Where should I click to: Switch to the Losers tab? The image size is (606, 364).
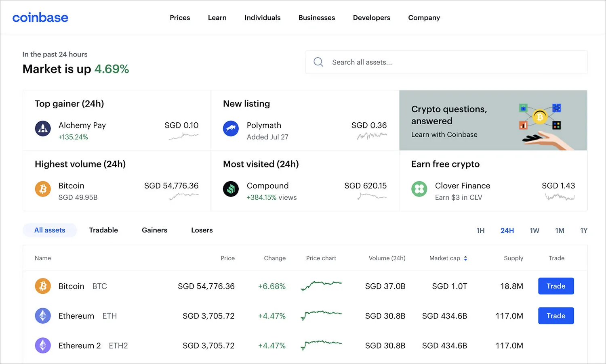(x=202, y=230)
